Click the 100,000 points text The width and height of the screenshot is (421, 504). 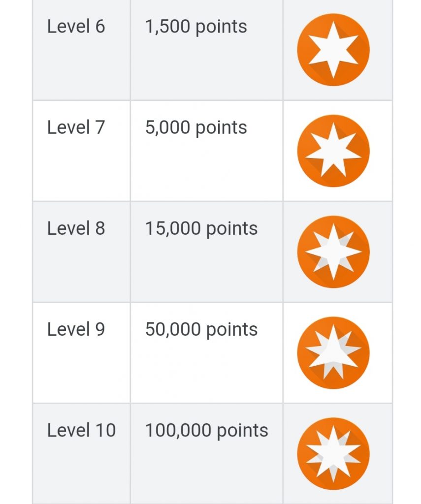point(206,431)
